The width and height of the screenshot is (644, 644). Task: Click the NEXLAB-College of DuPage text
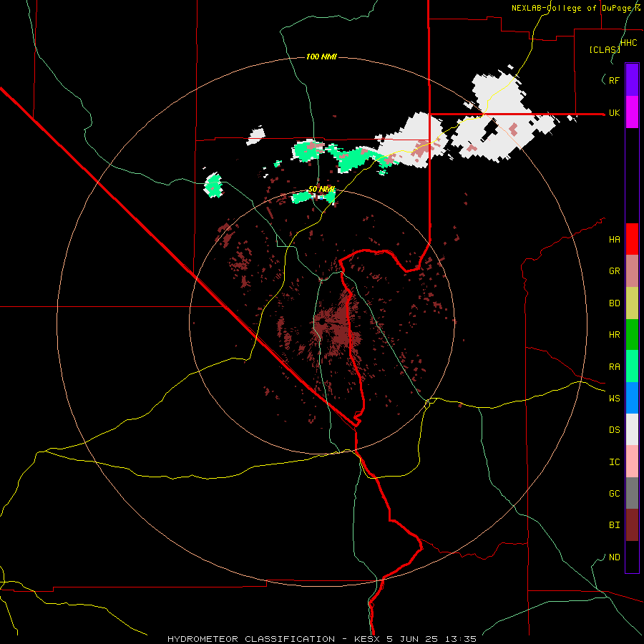coord(572,8)
